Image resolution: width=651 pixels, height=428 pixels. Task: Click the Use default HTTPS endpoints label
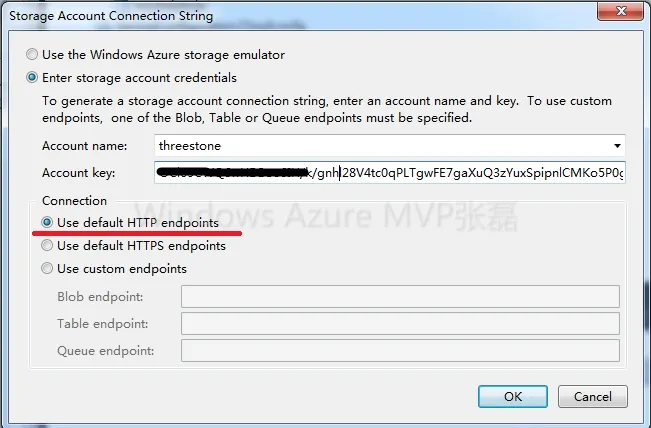click(142, 246)
